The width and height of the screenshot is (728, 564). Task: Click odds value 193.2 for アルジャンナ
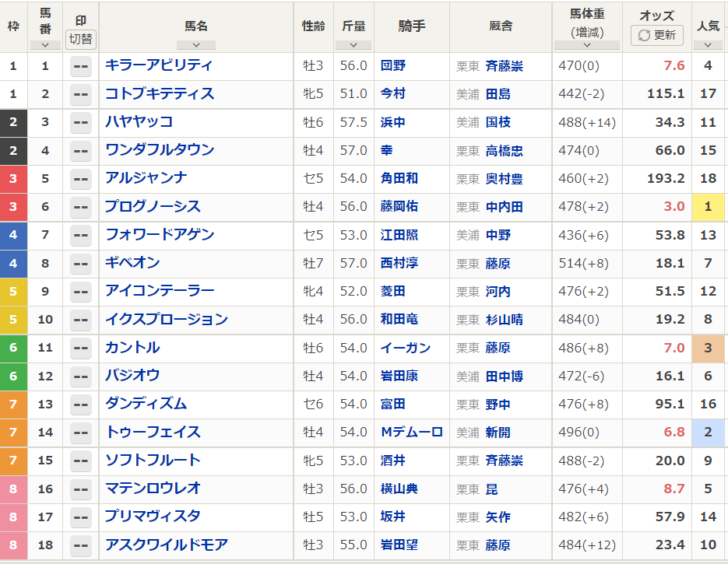(666, 178)
